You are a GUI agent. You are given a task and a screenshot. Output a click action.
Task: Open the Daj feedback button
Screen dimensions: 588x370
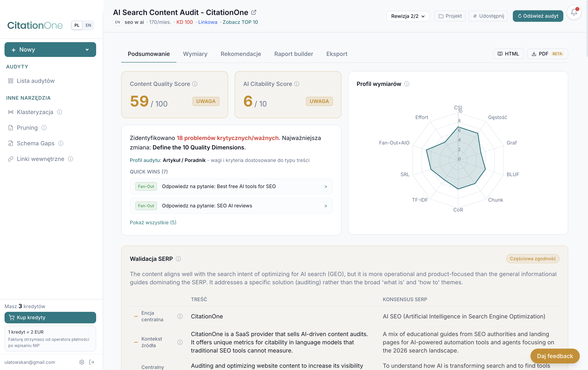point(555,356)
